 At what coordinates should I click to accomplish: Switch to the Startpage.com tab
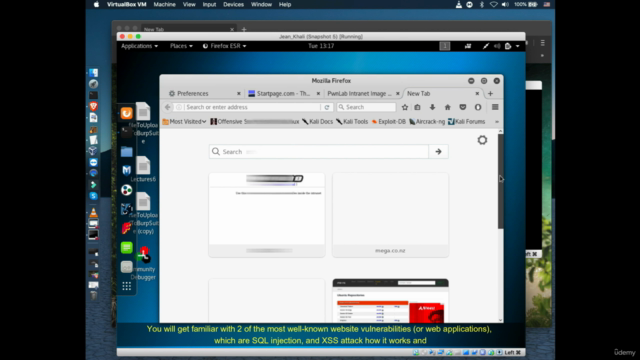click(x=283, y=93)
